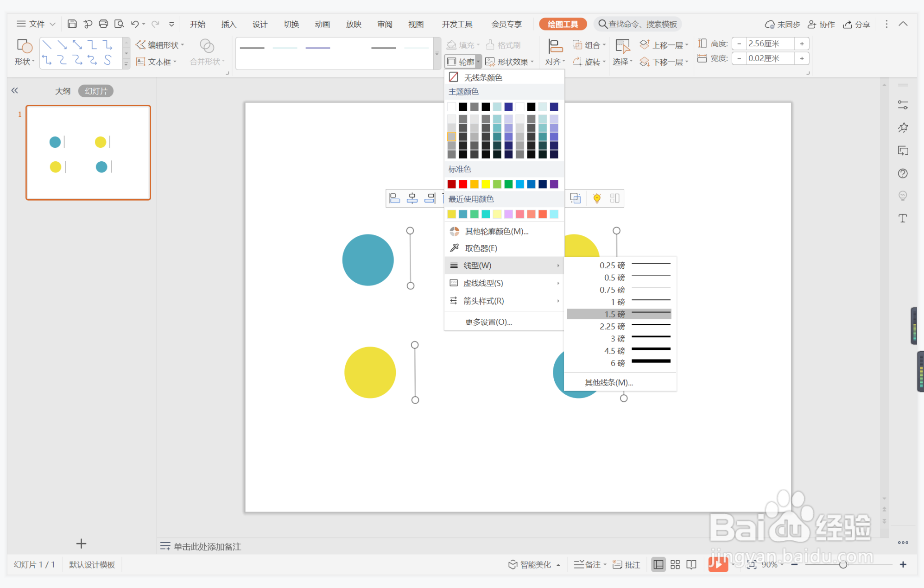Click the star icon in right sidebar
The width and height of the screenshot is (924, 588).
[903, 128]
